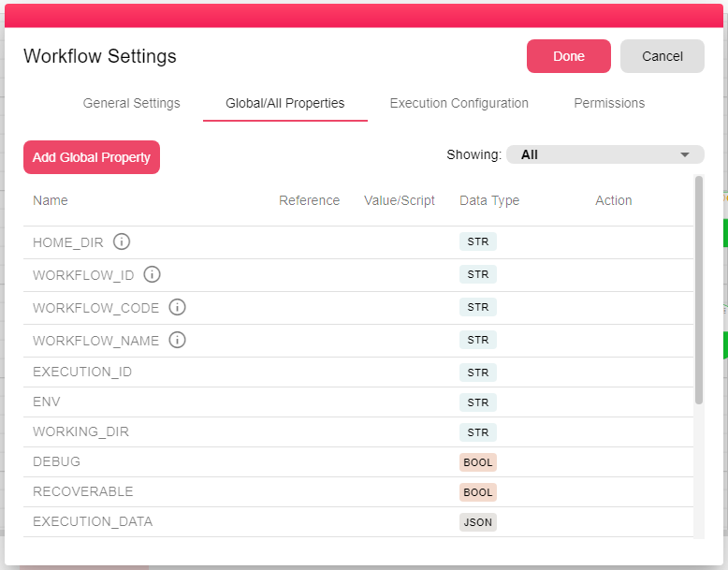Click the BOOL badge for DEBUG

477,462
